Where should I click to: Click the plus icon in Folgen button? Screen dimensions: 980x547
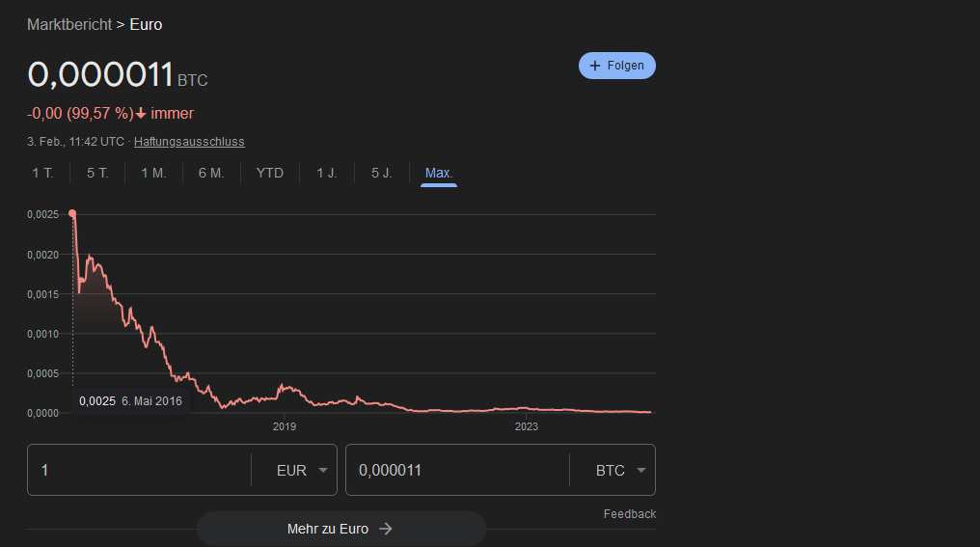click(595, 66)
